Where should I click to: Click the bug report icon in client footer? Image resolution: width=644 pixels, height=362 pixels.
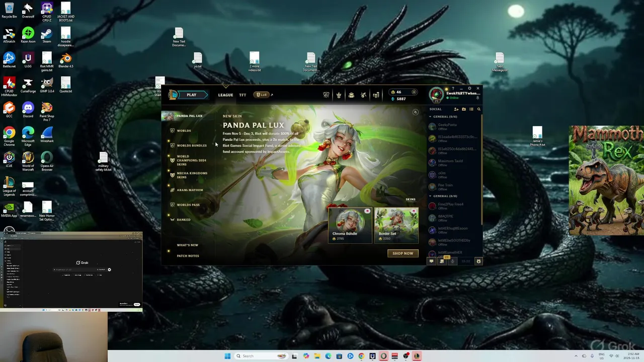(478, 261)
